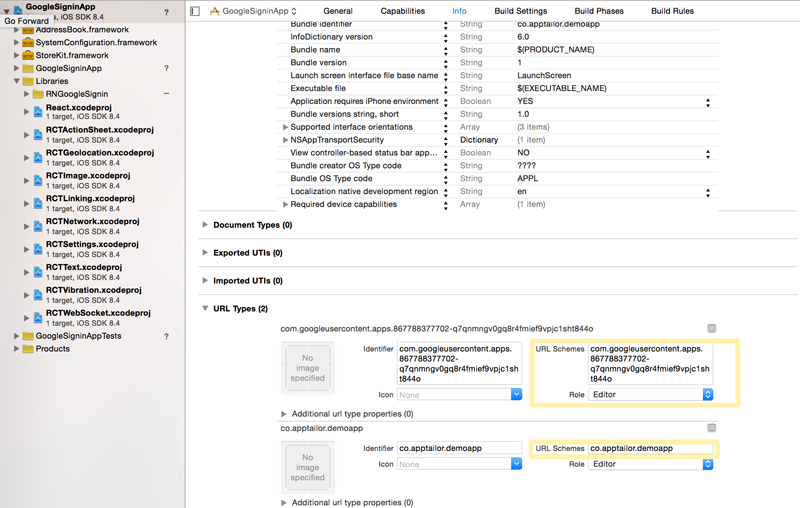Click the RCTGeolocation.xcodeproj file icon

click(x=38, y=158)
